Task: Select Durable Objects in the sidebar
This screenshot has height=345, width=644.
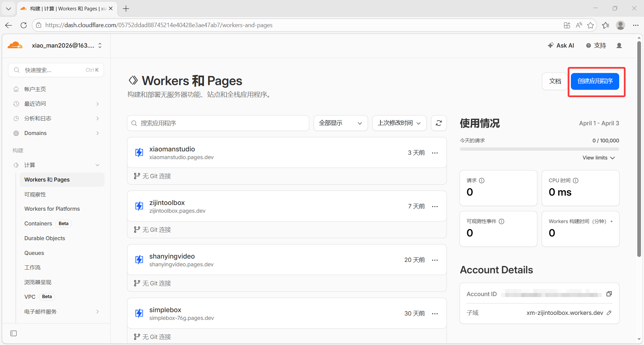Action: tap(45, 238)
